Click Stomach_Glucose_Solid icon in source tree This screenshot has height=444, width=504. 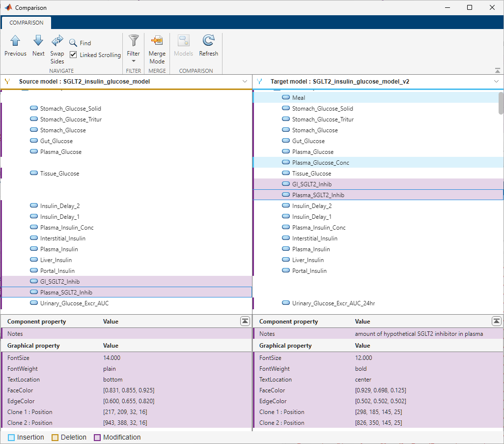coord(34,108)
